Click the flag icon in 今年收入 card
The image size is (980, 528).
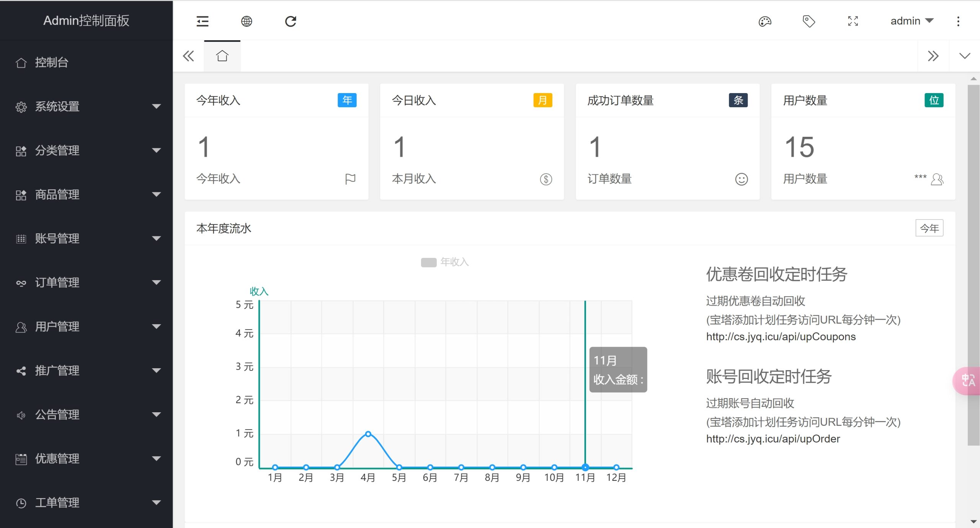(350, 179)
